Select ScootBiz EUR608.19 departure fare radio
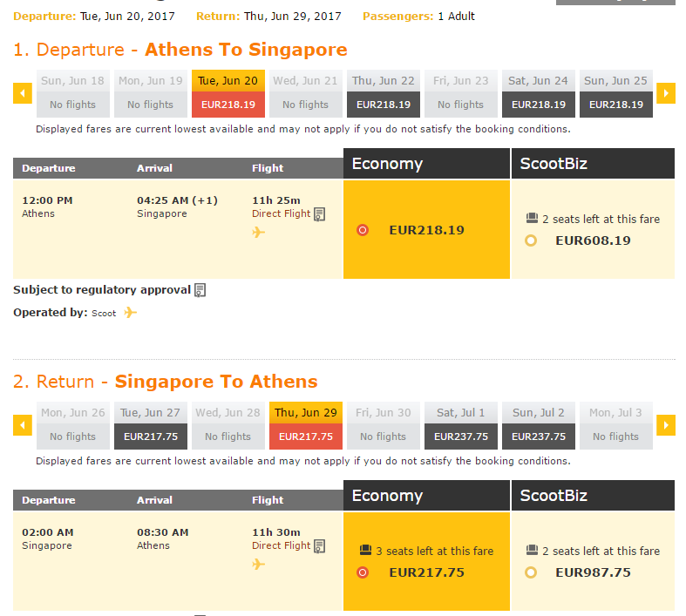Viewport: 686px width, 616px height. [531, 240]
